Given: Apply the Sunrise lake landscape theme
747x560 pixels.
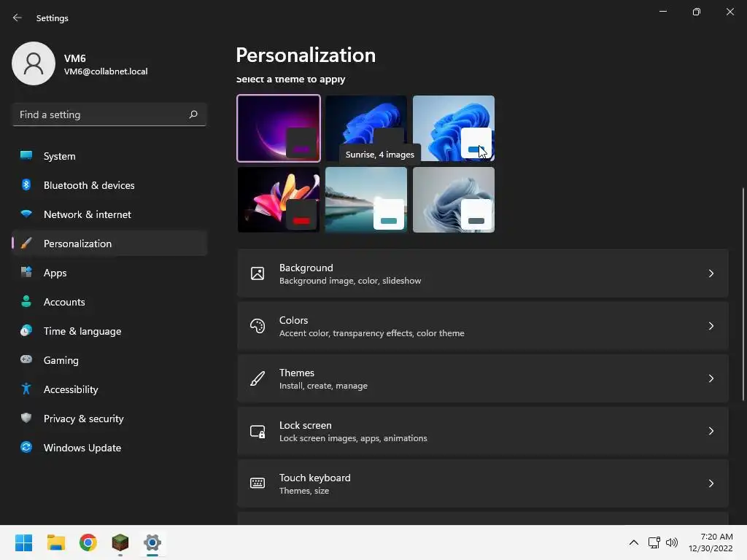Looking at the screenshot, I should click(x=366, y=200).
